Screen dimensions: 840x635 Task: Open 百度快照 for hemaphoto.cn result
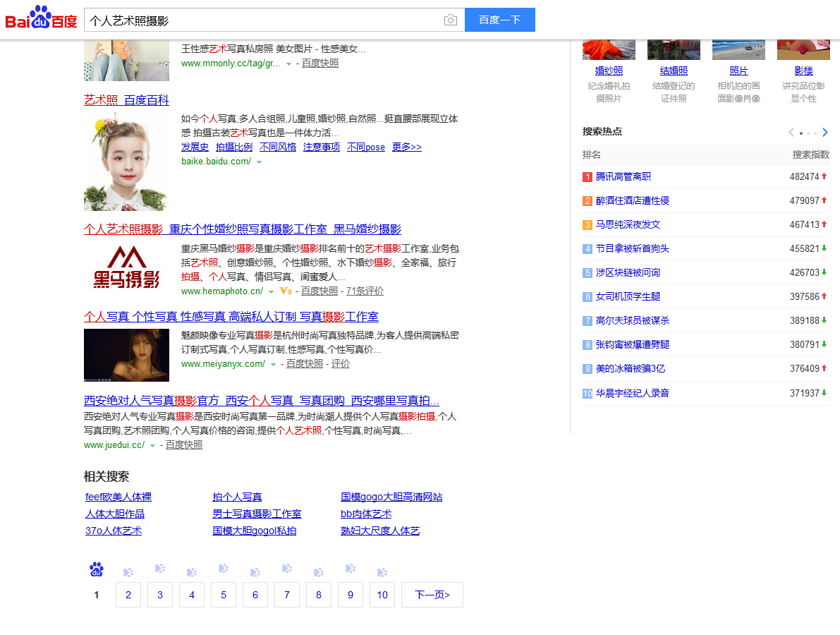319,291
